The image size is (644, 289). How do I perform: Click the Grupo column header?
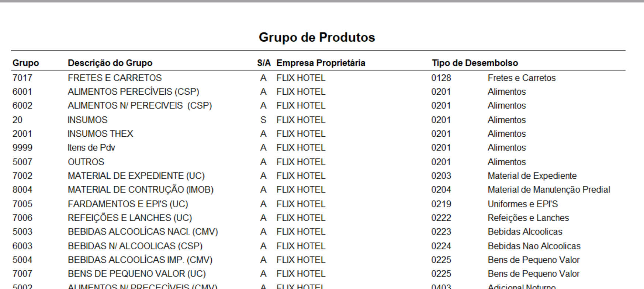[25, 63]
